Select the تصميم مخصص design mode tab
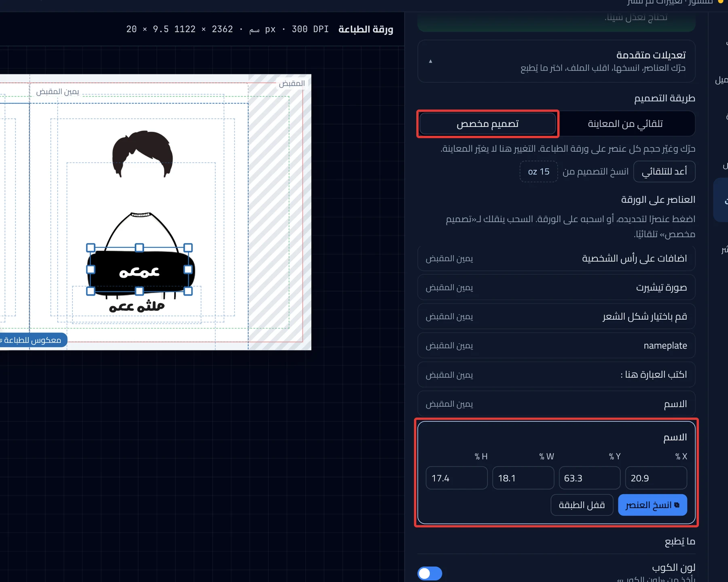Viewport: 728px width, 582px height. click(487, 124)
